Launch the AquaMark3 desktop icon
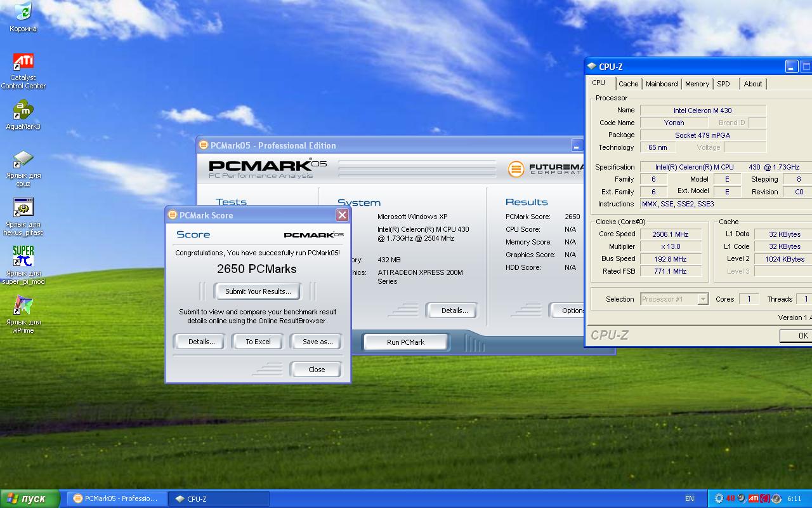Viewport: 812px width, 508px height. click(x=23, y=115)
